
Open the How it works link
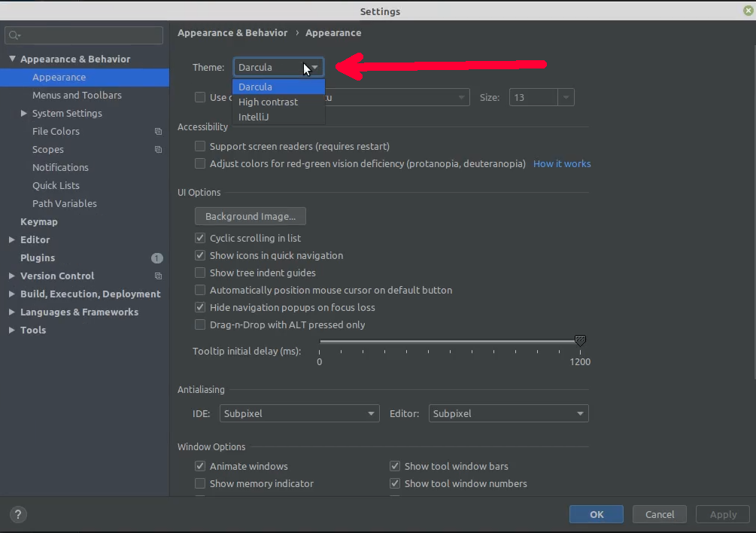[x=562, y=163]
